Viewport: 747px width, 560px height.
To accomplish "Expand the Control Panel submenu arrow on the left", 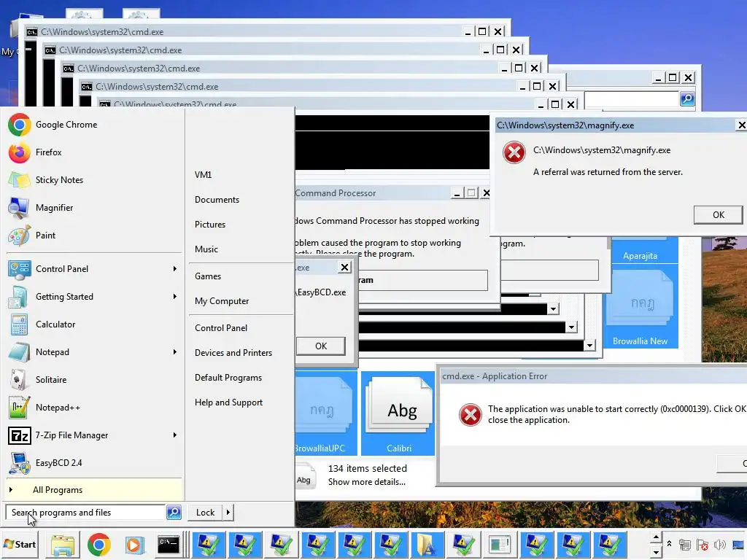I will coord(175,269).
